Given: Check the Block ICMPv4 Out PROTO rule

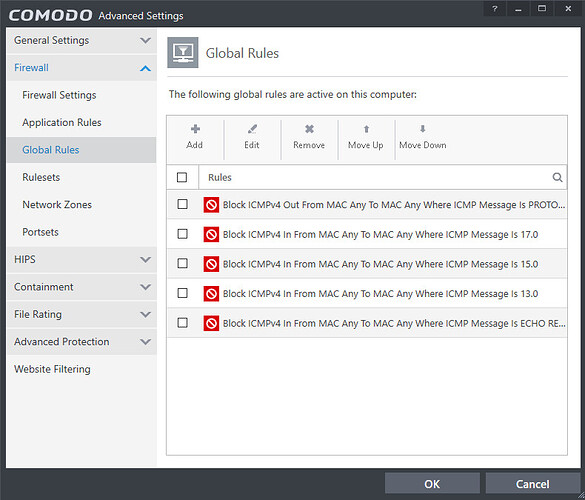Looking at the screenshot, I should click(x=182, y=204).
